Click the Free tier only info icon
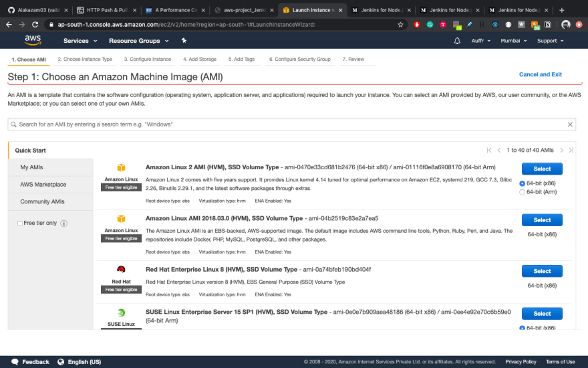 pos(63,223)
